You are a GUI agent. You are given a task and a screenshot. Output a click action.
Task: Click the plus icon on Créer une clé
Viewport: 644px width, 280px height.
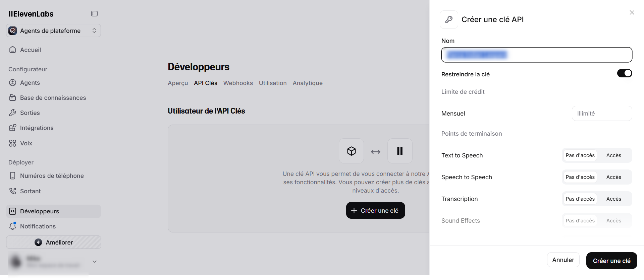354,210
